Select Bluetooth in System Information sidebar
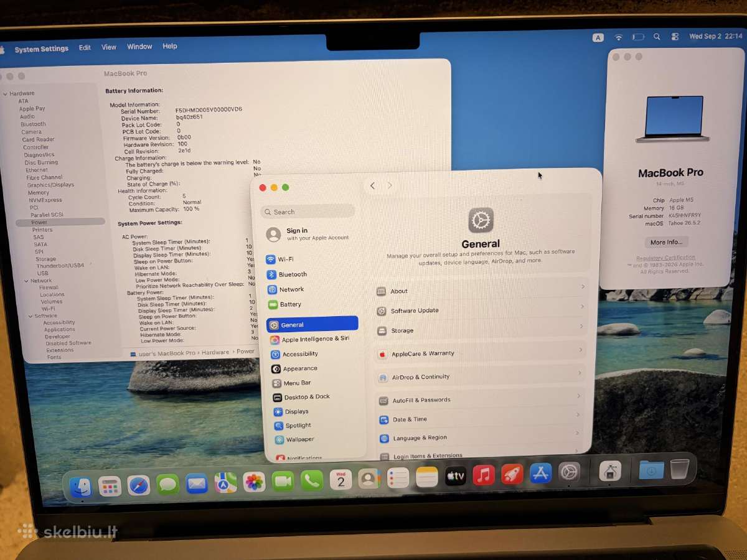Screen dimensions: 747x560 [33, 124]
